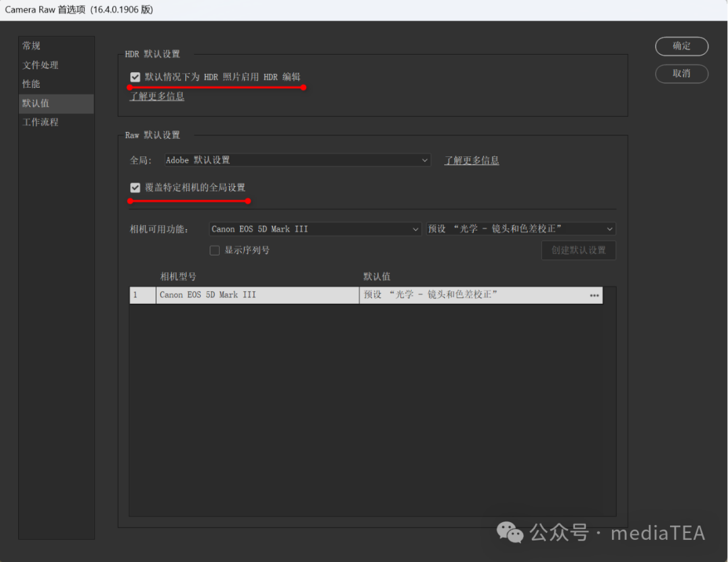This screenshot has height=562, width=728.
Task: Open the three-dots menu in table row
Action: 595,296
